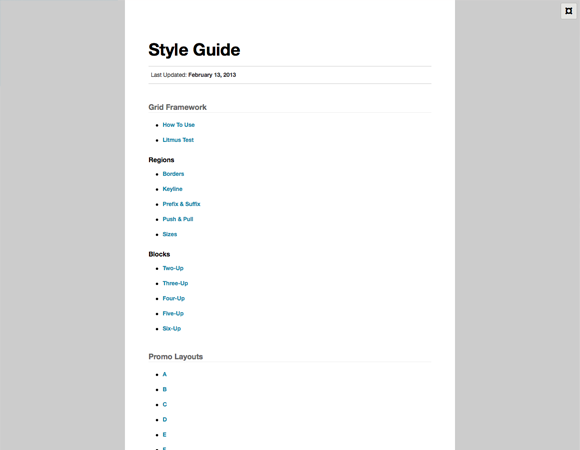Select the Five-Up link
The width and height of the screenshot is (580, 450).
(x=173, y=314)
